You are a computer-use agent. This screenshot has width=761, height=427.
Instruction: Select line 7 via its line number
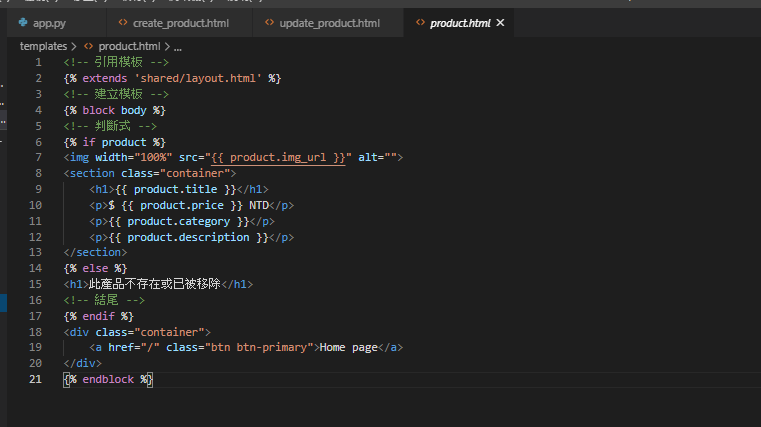(x=38, y=157)
